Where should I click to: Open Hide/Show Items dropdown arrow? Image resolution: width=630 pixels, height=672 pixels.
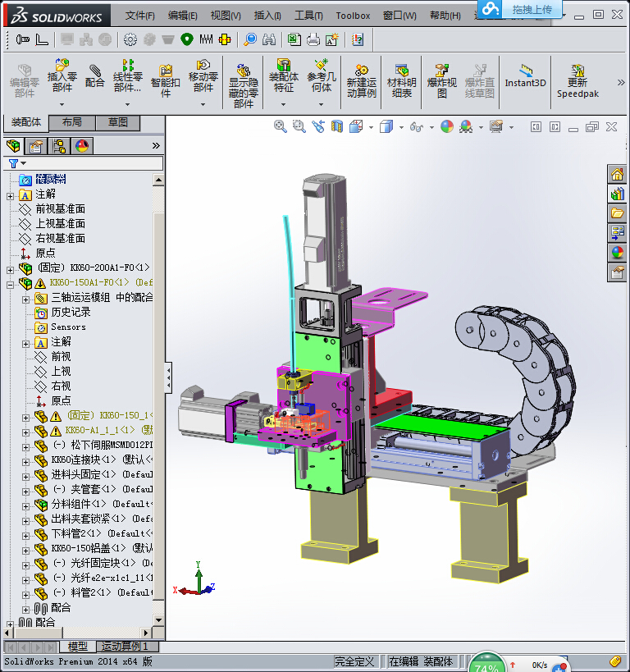pos(431,127)
